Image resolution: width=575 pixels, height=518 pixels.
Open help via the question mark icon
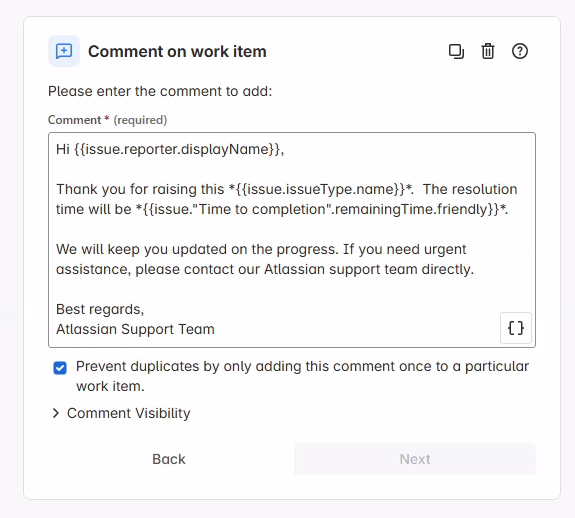tap(520, 51)
